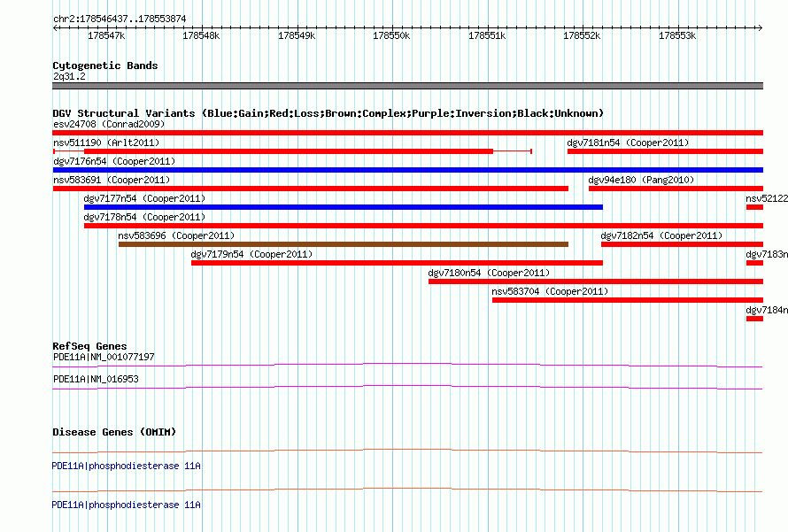788x532 pixels.
Task: Select the nsv511190 (Arlt2011) variant bar
Action: (x=292, y=151)
